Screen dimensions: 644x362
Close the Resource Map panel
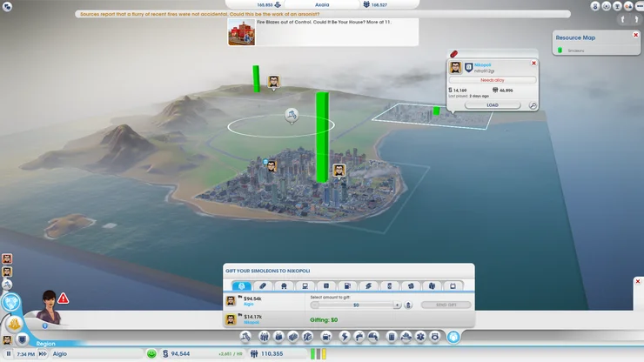pos(636,35)
